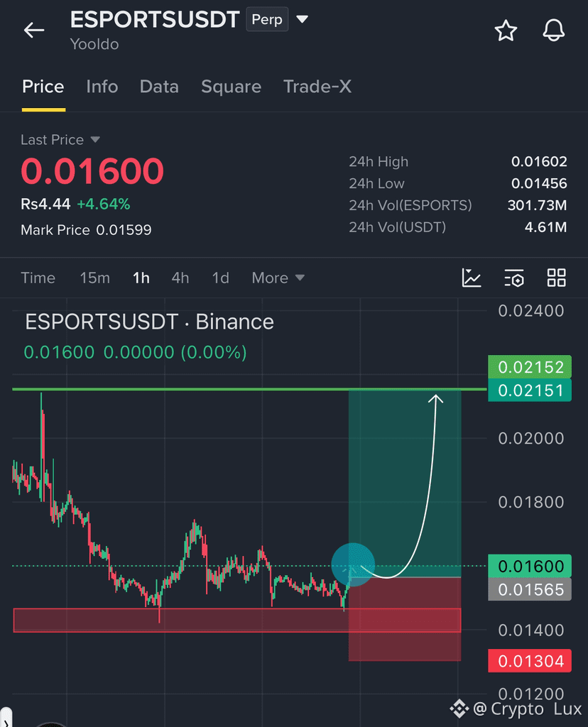Click the 0.01600 current price axis label
Screen dimensions: 588x727
tap(530, 566)
